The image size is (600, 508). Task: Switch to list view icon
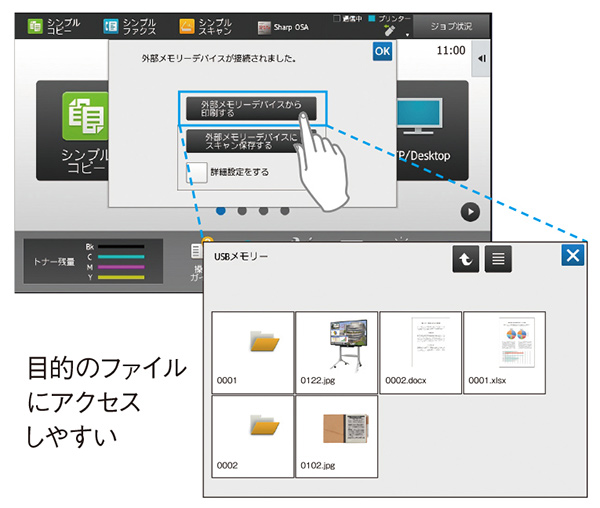pyautogui.click(x=499, y=259)
